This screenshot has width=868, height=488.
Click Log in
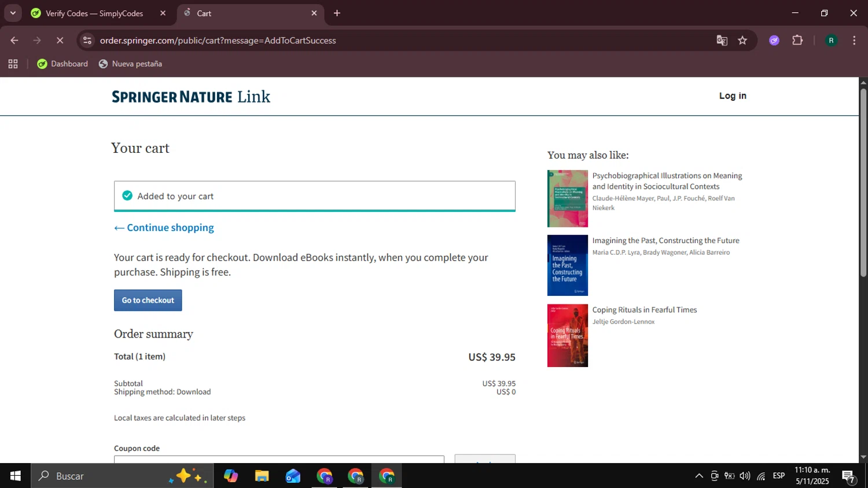(x=733, y=96)
